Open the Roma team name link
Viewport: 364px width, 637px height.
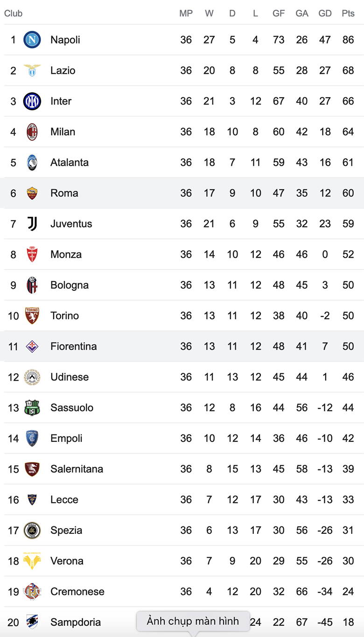click(x=64, y=193)
